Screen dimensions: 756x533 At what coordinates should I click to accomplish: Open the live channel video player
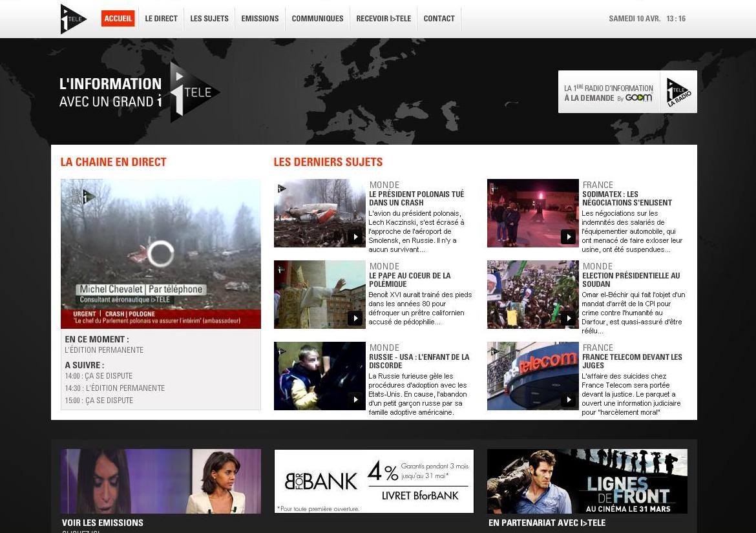[160, 254]
